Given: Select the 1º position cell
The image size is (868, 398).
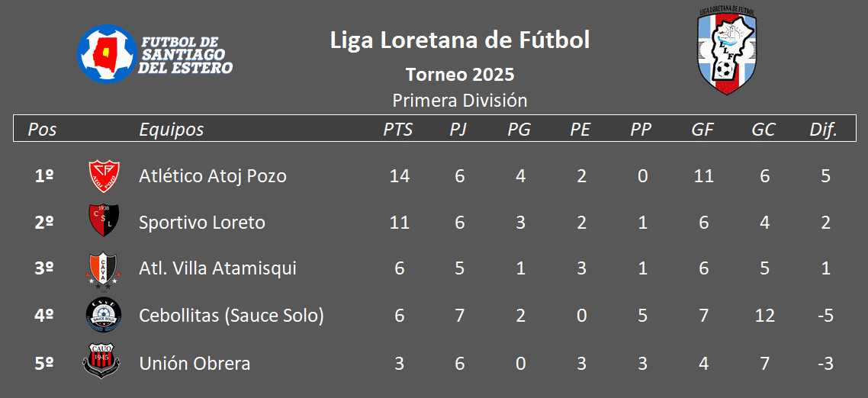Looking at the screenshot, I should click(x=43, y=176).
